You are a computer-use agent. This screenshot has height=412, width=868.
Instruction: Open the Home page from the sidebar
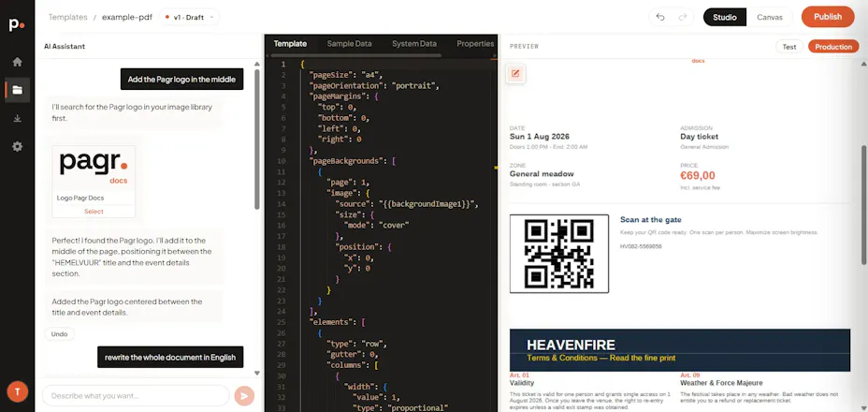tap(17, 62)
